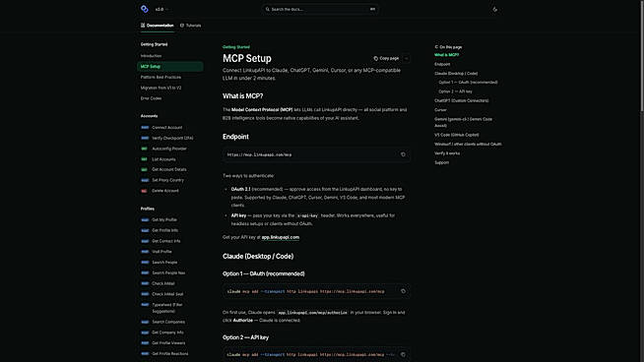Jump to Windsurf / other clients section

point(468,144)
